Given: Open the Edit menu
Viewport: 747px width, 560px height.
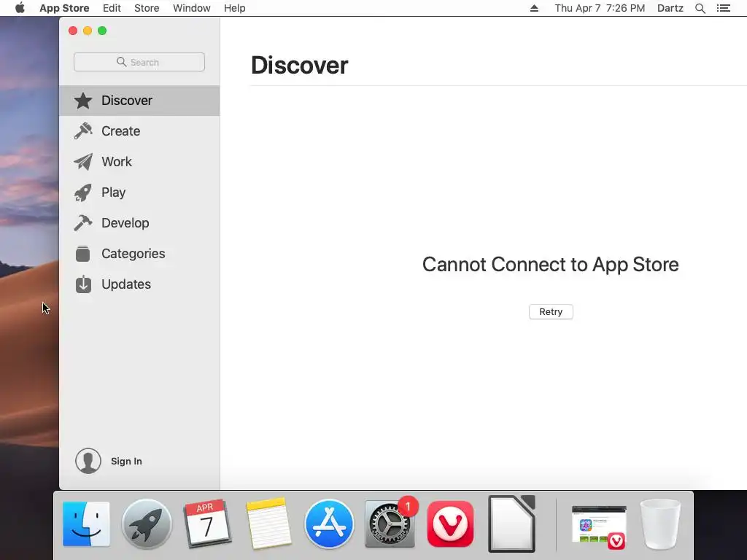Looking at the screenshot, I should pyautogui.click(x=112, y=8).
